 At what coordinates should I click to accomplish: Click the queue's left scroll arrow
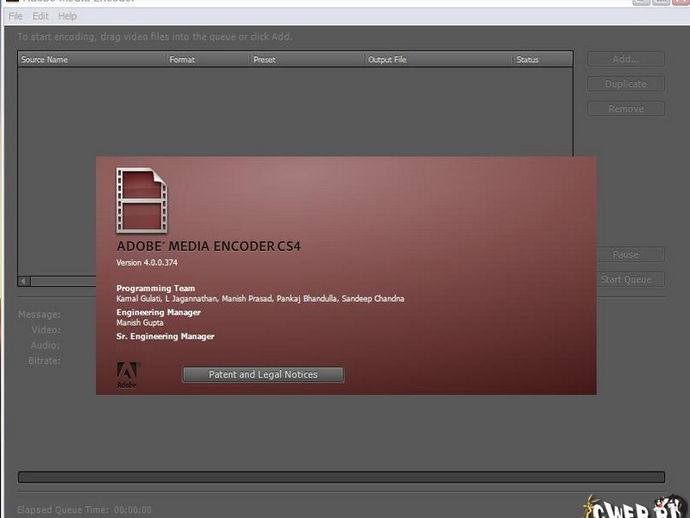click(x=24, y=281)
